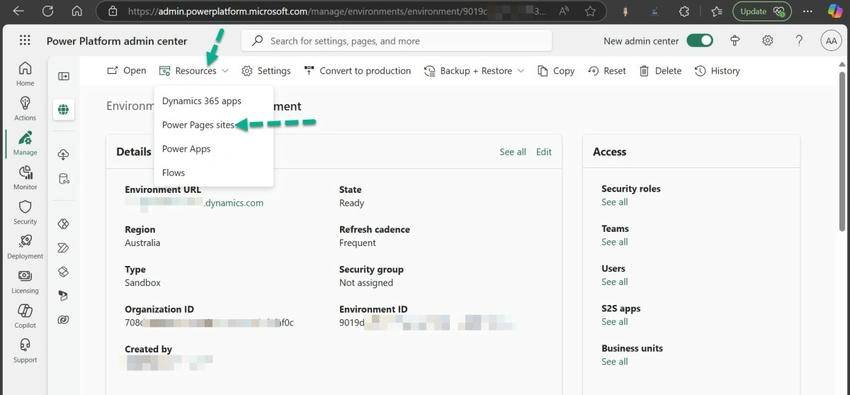Open environment Settings in command bar
The image size is (850, 395).
(266, 71)
